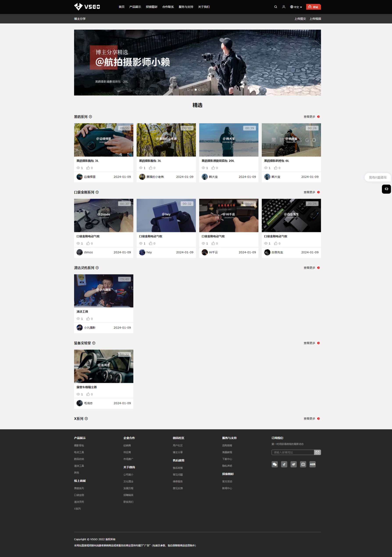Image resolution: width=392 pixels, height=557 pixels.
Task: Click the Weibo icon in the footer
Action: pos(294,464)
